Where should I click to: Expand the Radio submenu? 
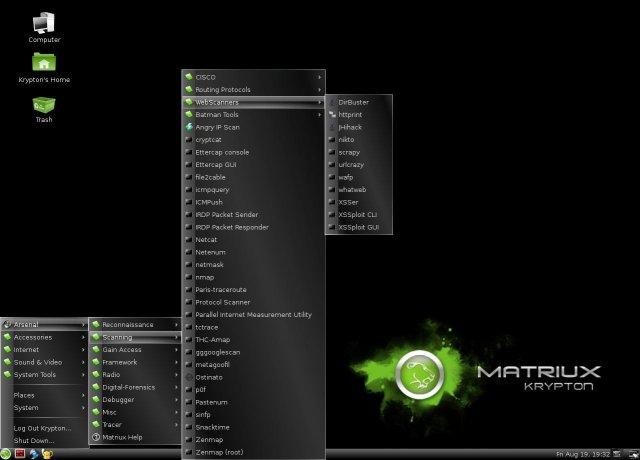tap(135, 375)
